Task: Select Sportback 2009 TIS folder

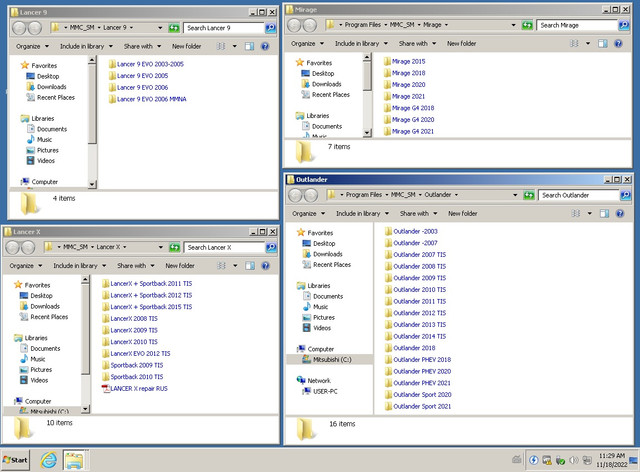Action: tap(132, 365)
